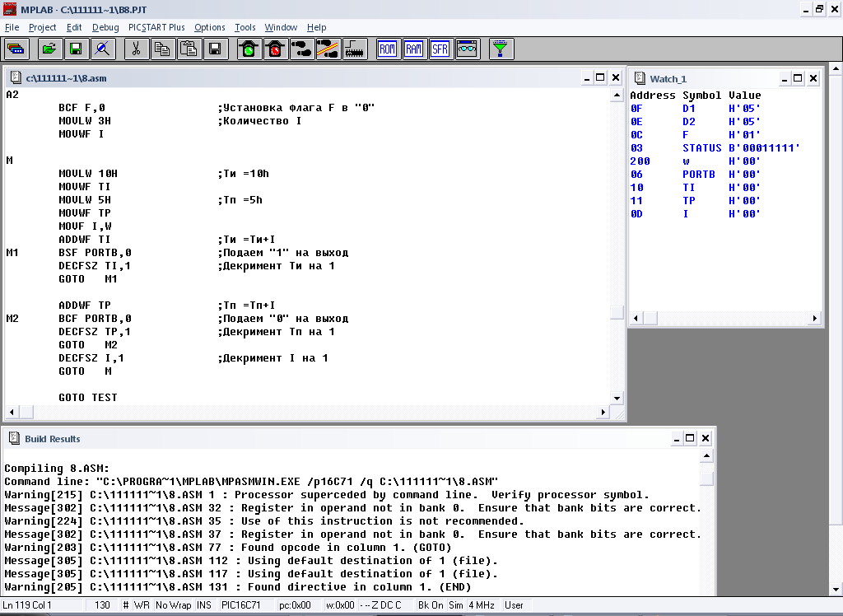Open the SFR special registers window
Image resolution: width=843 pixels, height=616 pixels.
coord(440,49)
